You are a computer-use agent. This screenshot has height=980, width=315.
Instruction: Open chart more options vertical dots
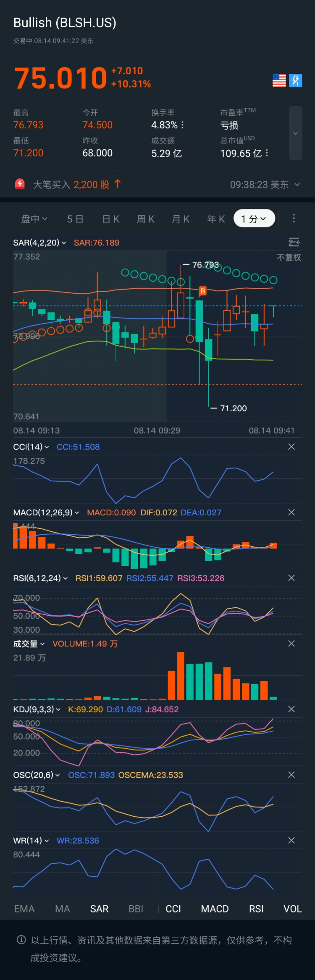[x=294, y=218]
